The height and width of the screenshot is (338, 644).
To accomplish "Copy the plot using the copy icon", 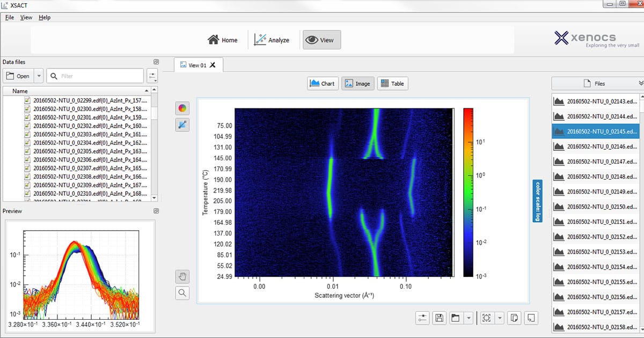I will click(514, 318).
